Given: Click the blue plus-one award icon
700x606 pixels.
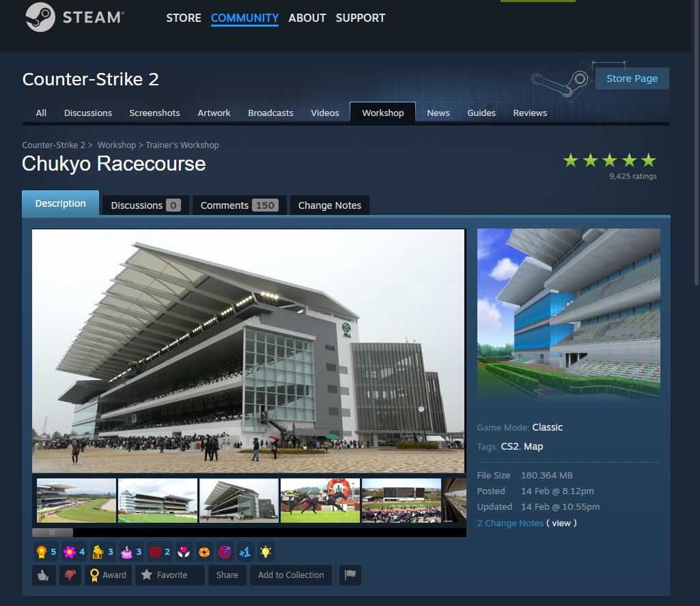Looking at the screenshot, I should coord(245,552).
